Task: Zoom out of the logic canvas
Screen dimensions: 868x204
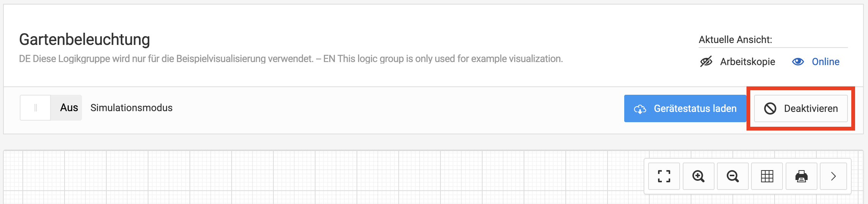Action: click(x=732, y=176)
